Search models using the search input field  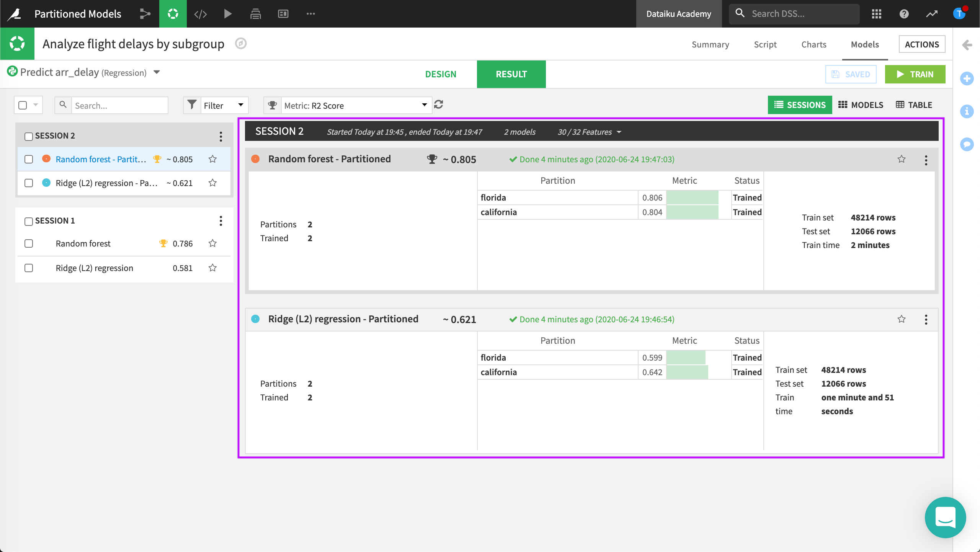pos(110,105)
